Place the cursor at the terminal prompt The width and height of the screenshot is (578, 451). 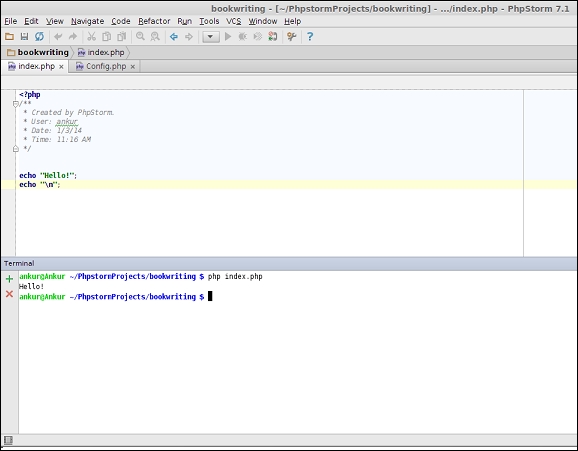click(x=210, y=296)
